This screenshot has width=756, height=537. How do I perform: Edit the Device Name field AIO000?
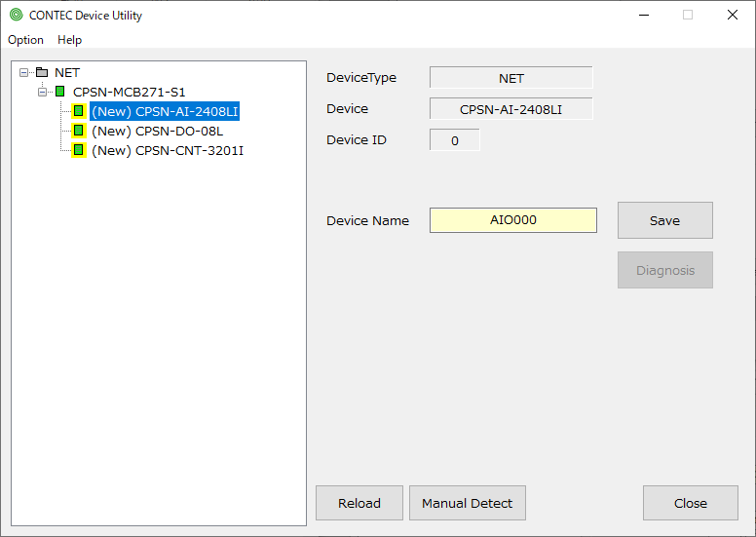click(513, 220)
